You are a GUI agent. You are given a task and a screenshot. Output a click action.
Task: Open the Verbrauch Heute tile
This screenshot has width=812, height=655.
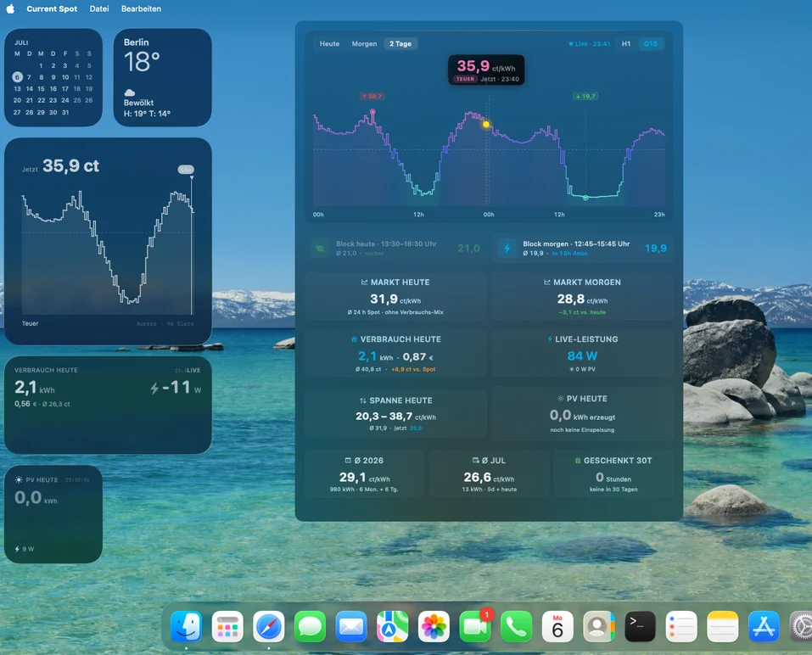coord(395,353)
